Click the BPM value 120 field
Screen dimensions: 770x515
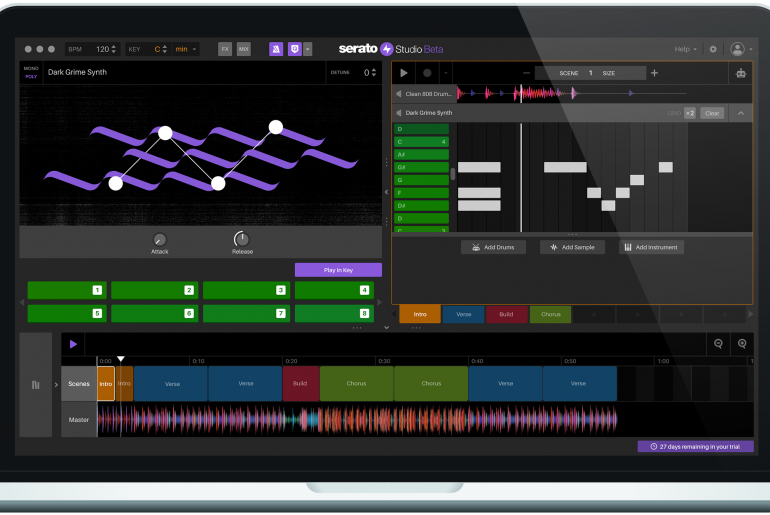[103, 49]
